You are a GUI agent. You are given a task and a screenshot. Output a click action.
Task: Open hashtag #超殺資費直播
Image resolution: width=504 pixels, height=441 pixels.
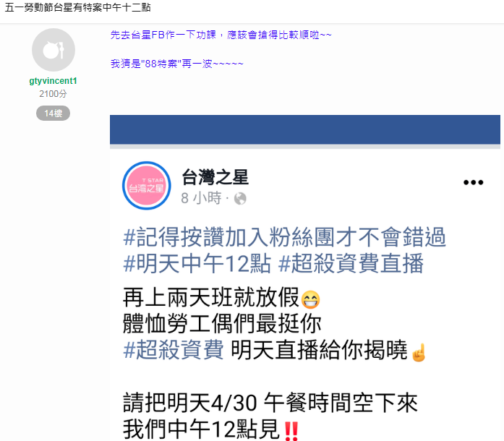(x=351, y=264)
